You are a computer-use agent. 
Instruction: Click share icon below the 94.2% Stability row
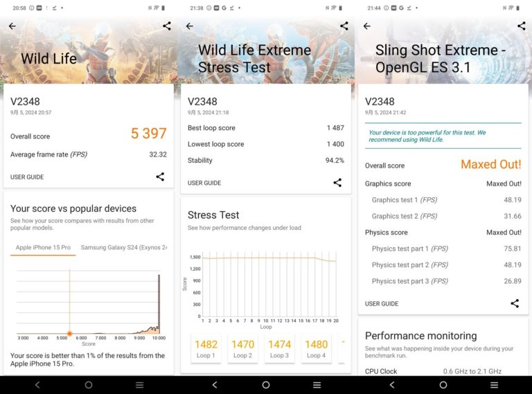coord(337,183)
